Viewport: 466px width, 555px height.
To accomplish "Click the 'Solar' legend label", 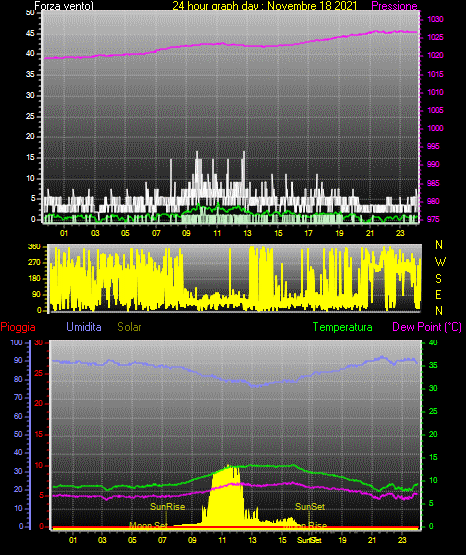I will coord(130,327).
